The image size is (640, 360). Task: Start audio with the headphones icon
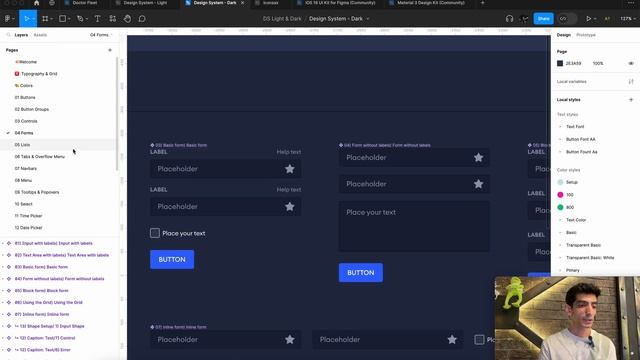click(509, 18)
